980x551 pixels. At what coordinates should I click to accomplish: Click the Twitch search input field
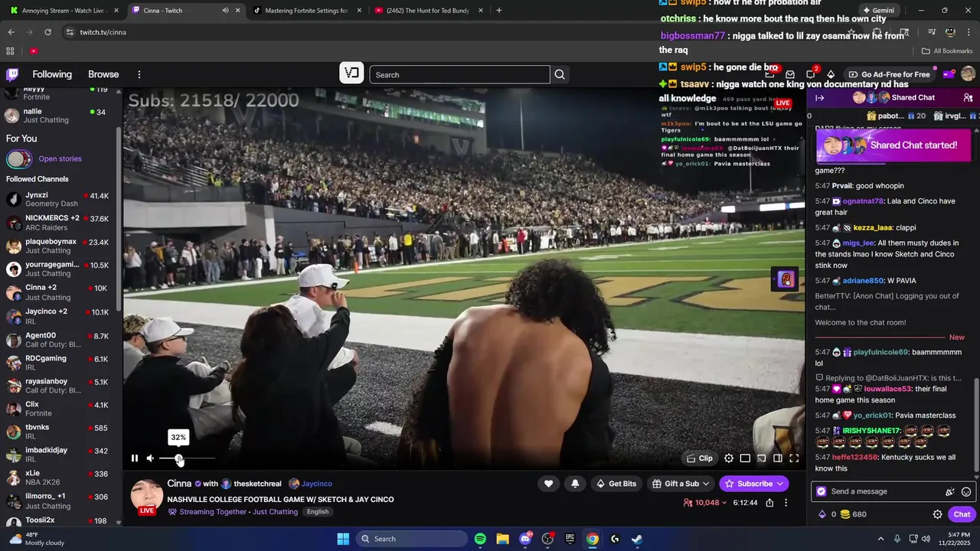point(459,74)
